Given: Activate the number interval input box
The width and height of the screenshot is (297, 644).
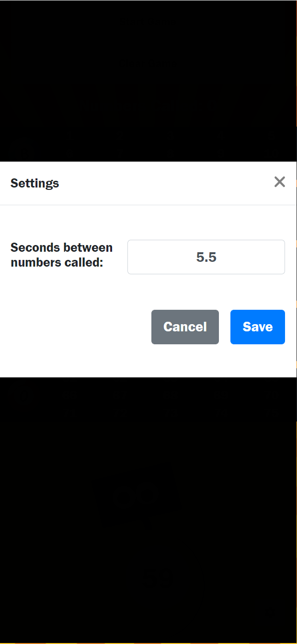Looking at the screenshot, I should [x=206, y=257].
